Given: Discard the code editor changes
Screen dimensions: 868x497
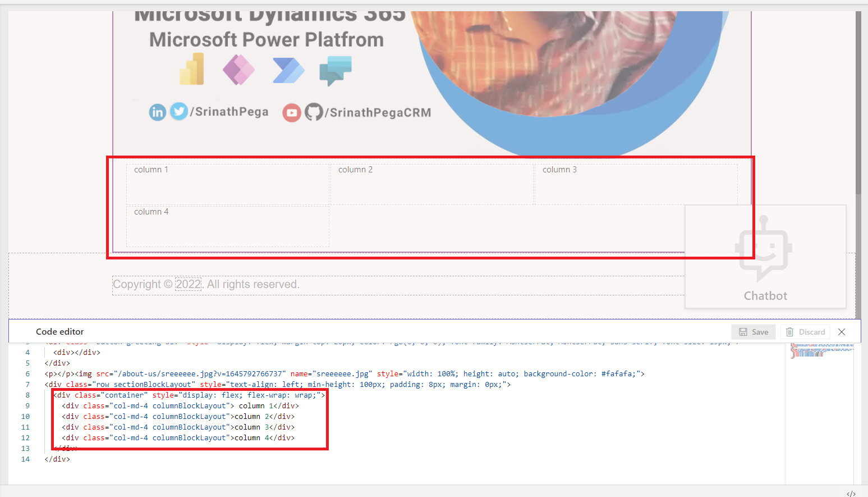Looking at the screenshot, I should click(806, 332).
